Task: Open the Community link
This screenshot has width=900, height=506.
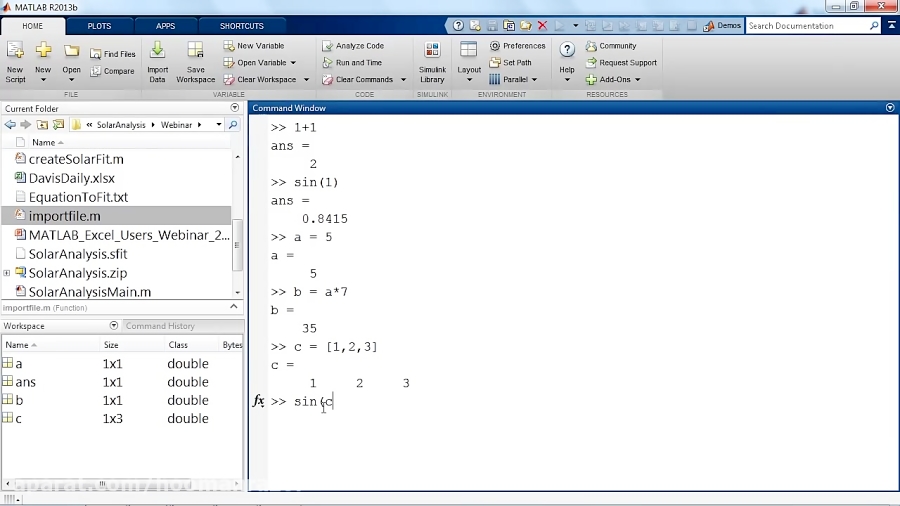Action: point(611,46)
